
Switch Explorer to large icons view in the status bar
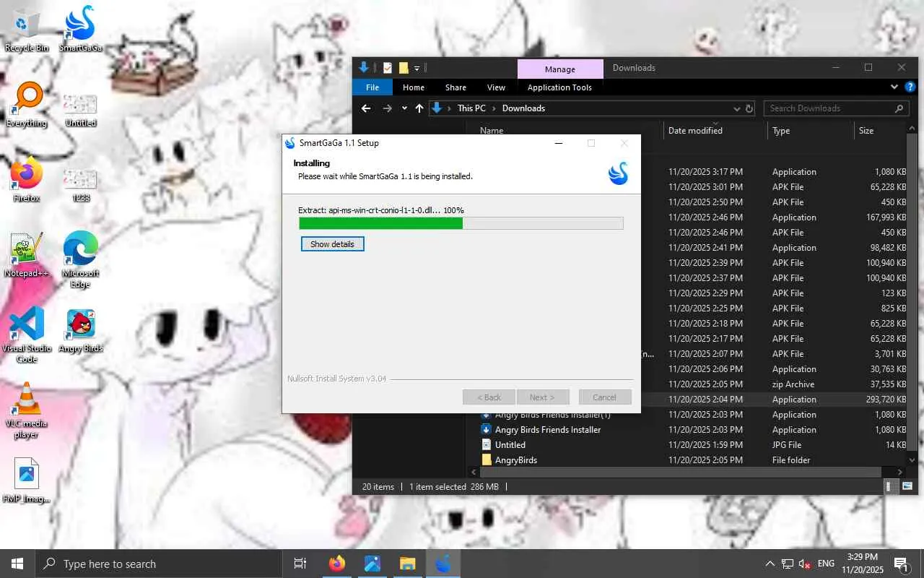click(907, 487)
